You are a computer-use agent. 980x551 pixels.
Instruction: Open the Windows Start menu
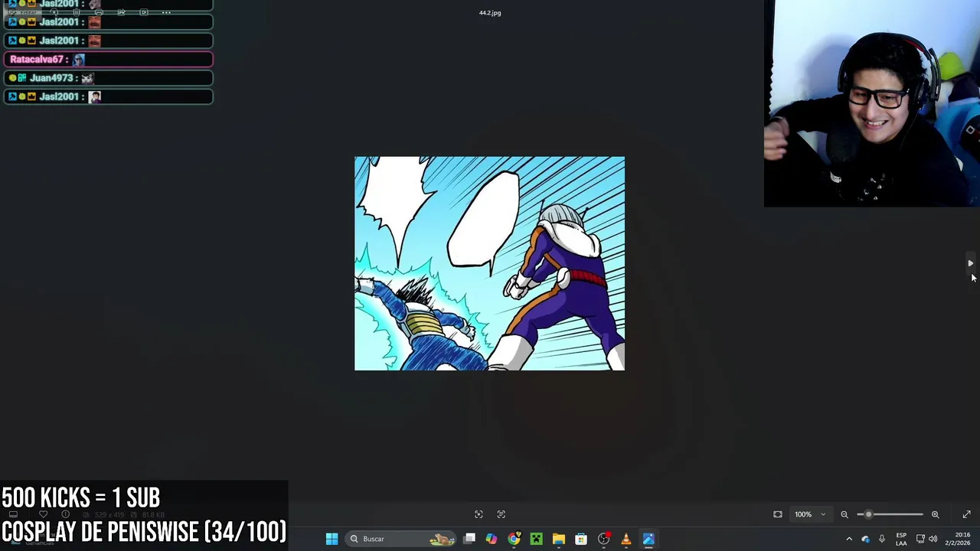coord(332,539)
